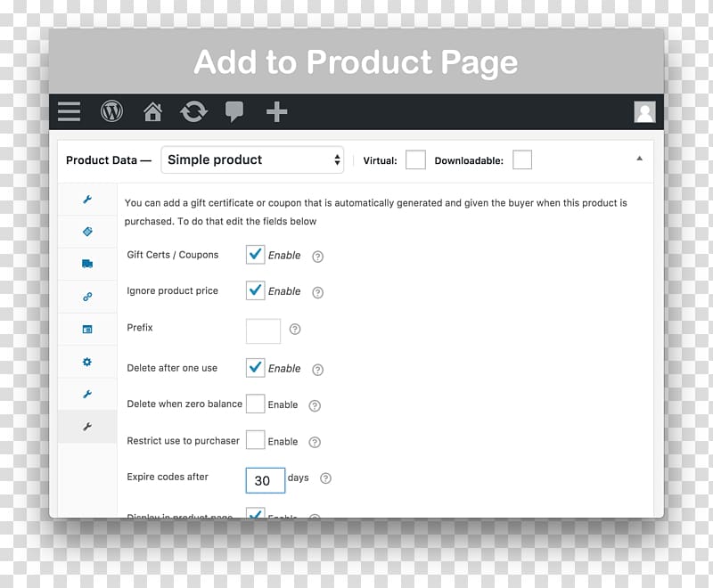Viewport: 713px width, 588px height.
Task: Check Restrict use to purchaser Enable
Action: pyautogui.click(x=255, y=440)
